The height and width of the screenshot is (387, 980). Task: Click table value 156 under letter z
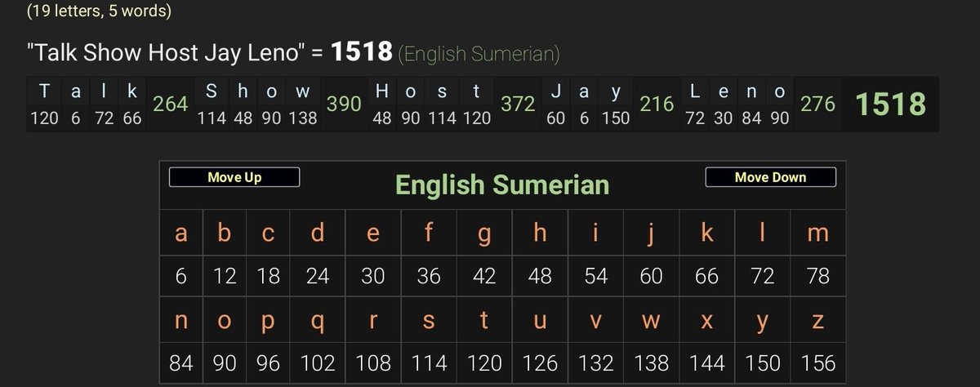[817, 363]
